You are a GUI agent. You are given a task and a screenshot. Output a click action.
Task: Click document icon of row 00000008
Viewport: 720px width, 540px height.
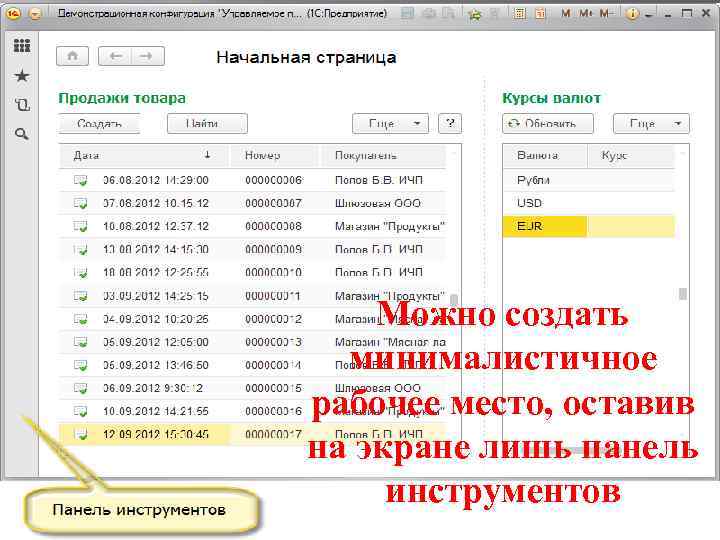(x=80, y=226)
